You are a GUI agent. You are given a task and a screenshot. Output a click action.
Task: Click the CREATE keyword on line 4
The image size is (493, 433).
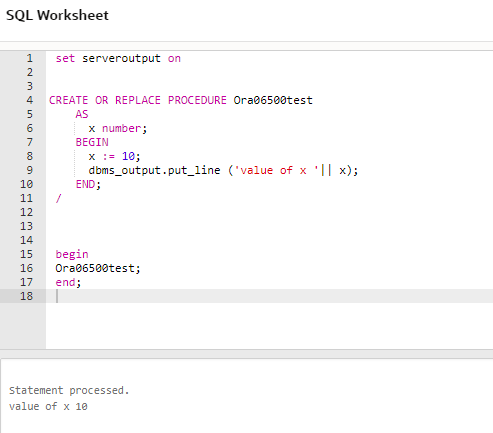(69, 100)
